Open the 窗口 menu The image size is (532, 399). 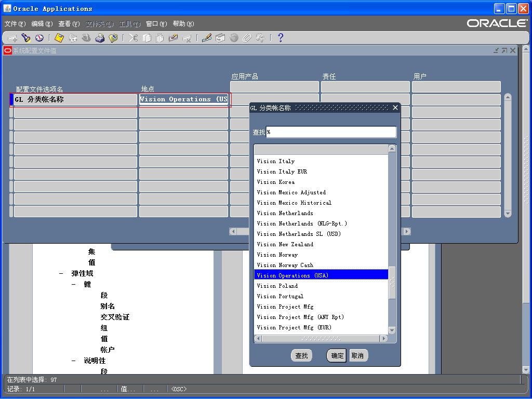(156, 24)
